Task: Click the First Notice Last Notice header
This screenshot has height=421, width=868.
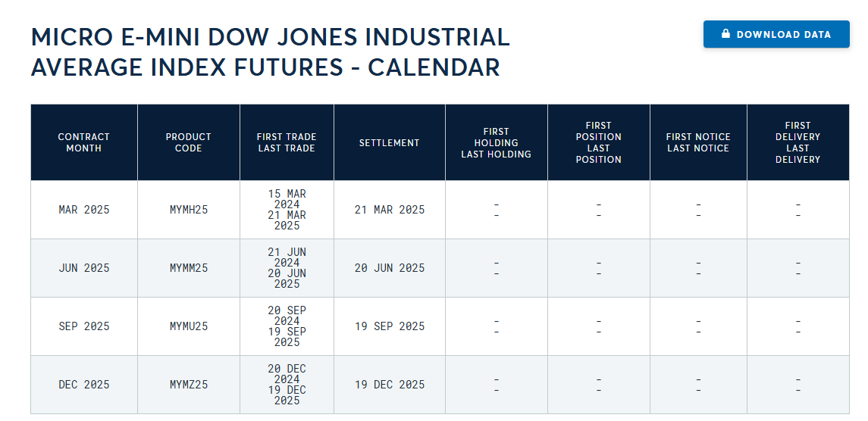Action: (699, 142)
